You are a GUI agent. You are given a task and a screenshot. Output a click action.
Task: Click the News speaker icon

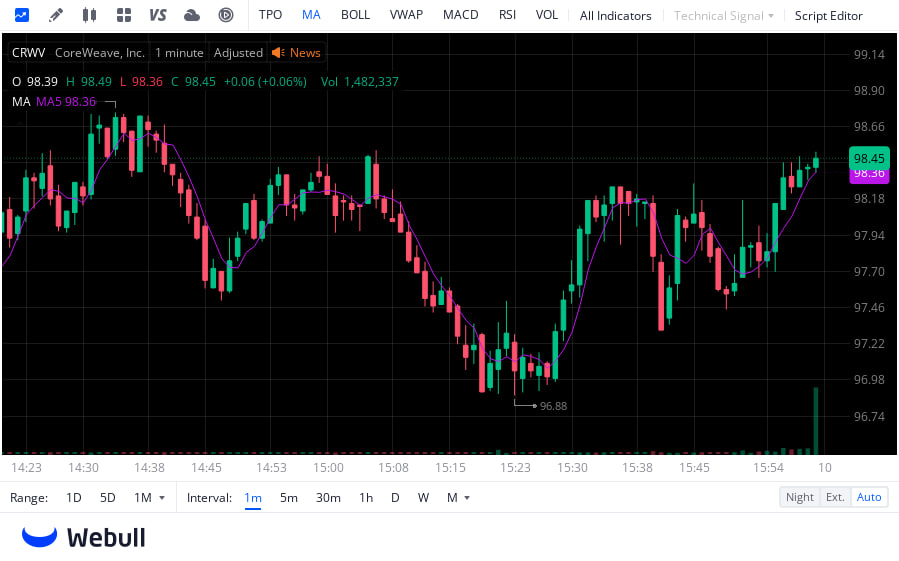click(x=278, y=53)
